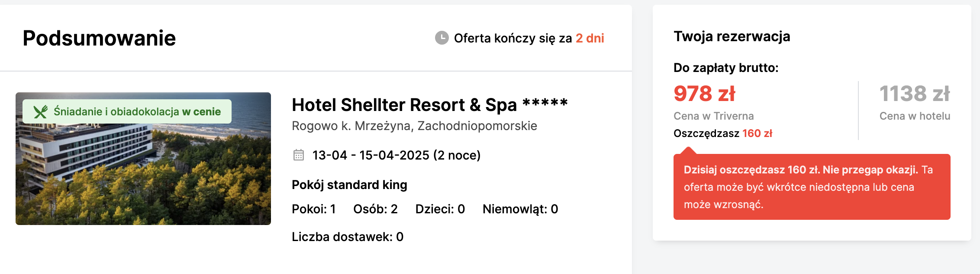Click the red 978 zł Triverna price
The image size is (980, 274).
[x=704, y=94]
